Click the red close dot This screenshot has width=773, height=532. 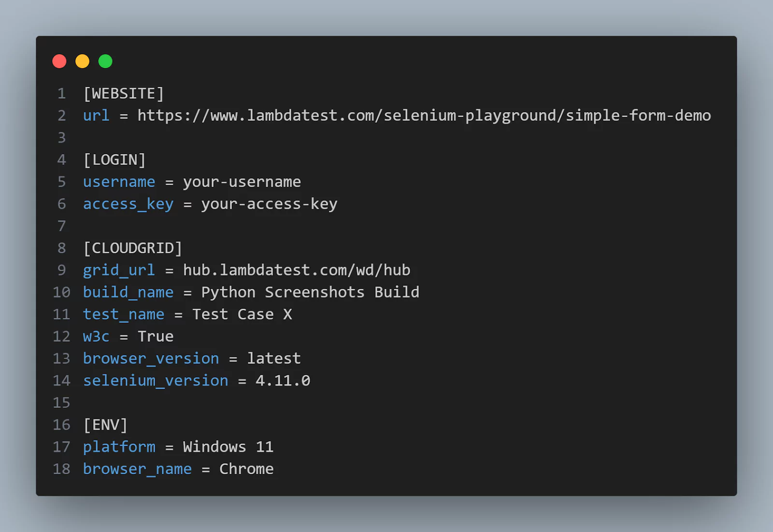59,61
